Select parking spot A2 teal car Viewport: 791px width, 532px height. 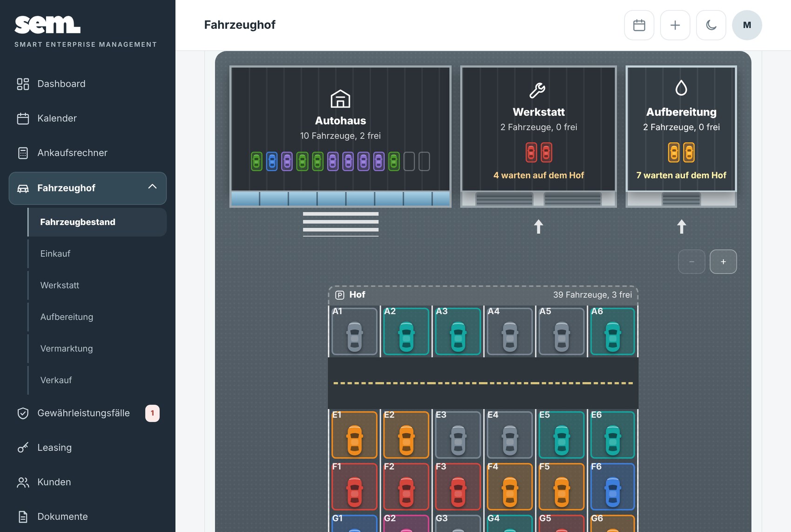pyautogui.click(x=406, y=332)
